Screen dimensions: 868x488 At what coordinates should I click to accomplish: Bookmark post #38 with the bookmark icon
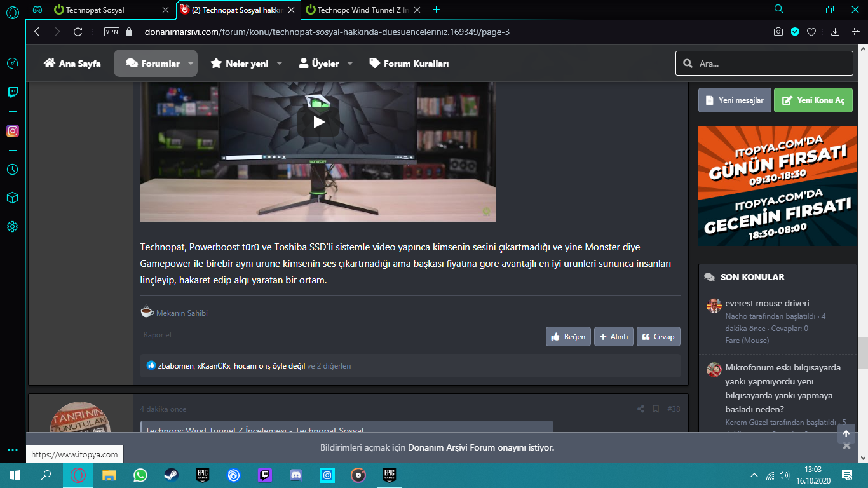click(x=656, y=409)
